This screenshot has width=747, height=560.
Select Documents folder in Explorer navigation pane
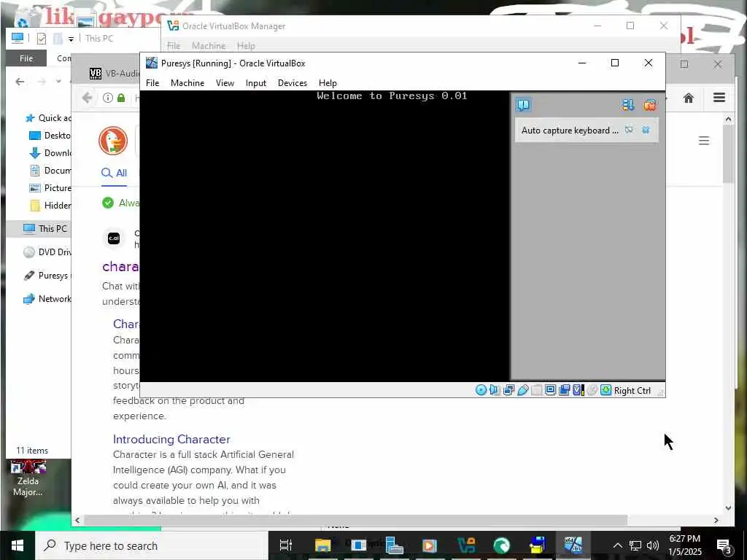(50, 171)
